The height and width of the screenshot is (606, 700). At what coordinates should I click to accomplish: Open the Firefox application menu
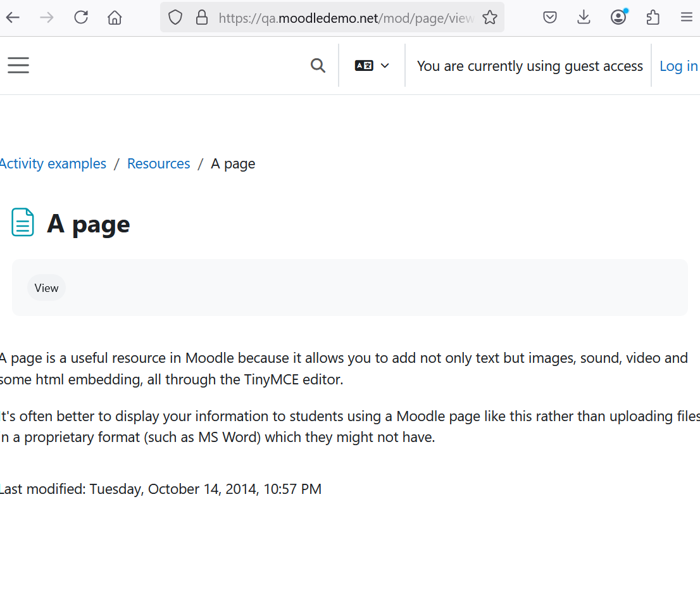(x=687, y=18)
